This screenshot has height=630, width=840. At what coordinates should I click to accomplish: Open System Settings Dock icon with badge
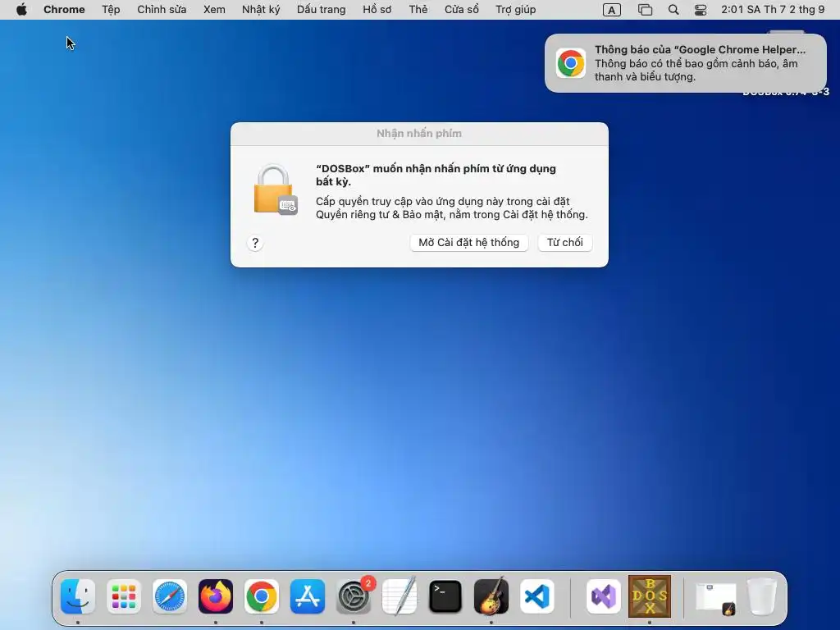pyautogui.click(x=354, y=596)
